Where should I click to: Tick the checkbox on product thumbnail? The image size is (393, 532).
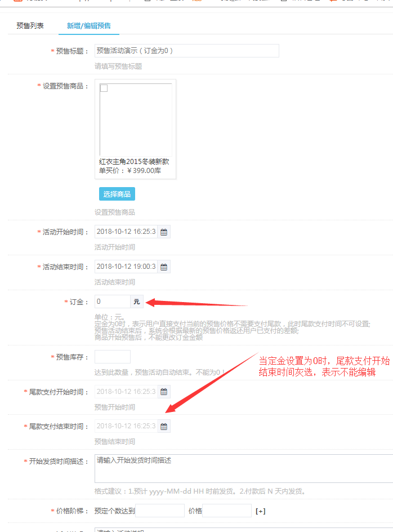click(104, 88)
